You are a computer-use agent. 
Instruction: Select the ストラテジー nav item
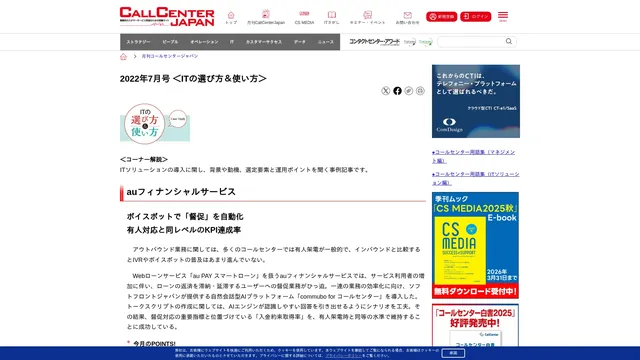coord(138,42)
